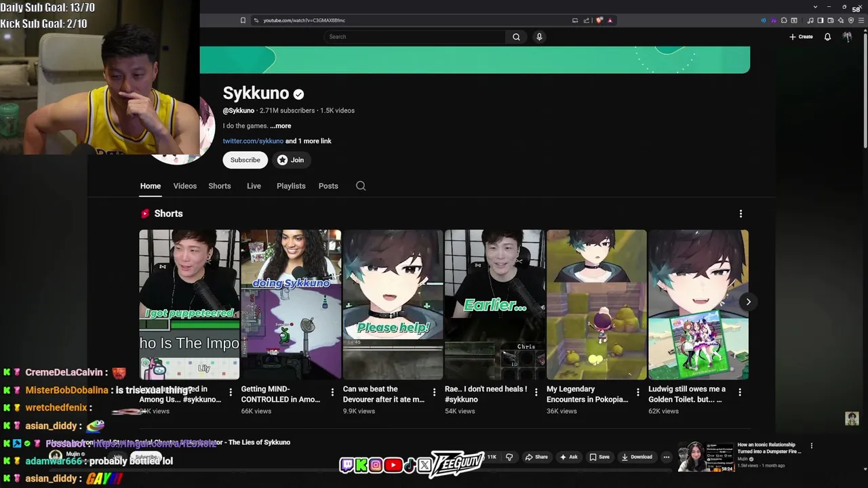Open the Golden Toilet short thumbnail
The width and height of the screenshot is (868, 488).
coord(698,304)
